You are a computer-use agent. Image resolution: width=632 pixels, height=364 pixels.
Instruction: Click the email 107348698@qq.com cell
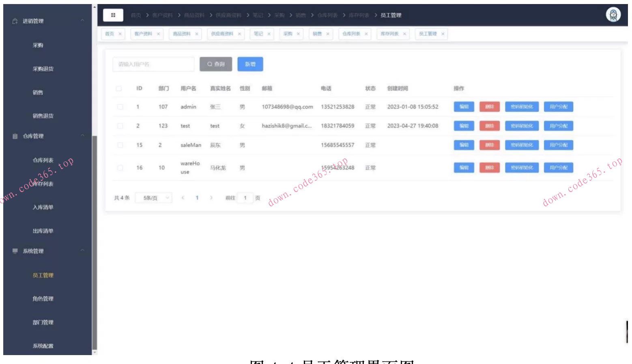coord(287,107)
